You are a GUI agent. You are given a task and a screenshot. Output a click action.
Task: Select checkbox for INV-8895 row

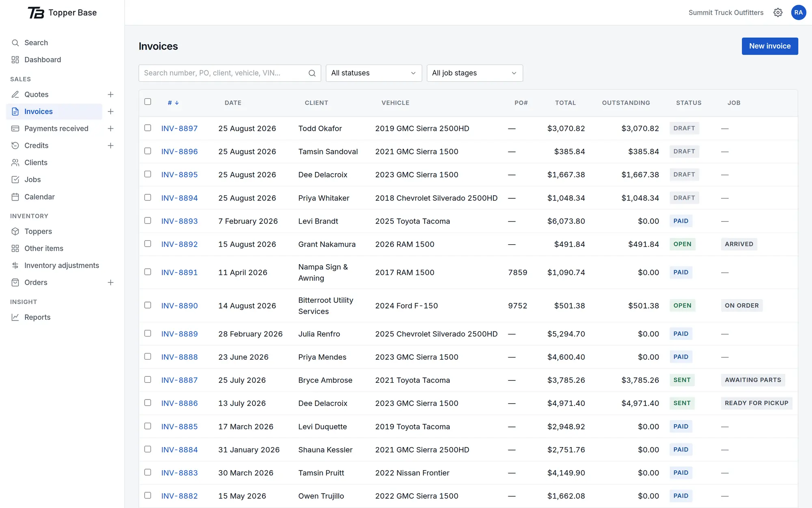(x=148, y=174)
